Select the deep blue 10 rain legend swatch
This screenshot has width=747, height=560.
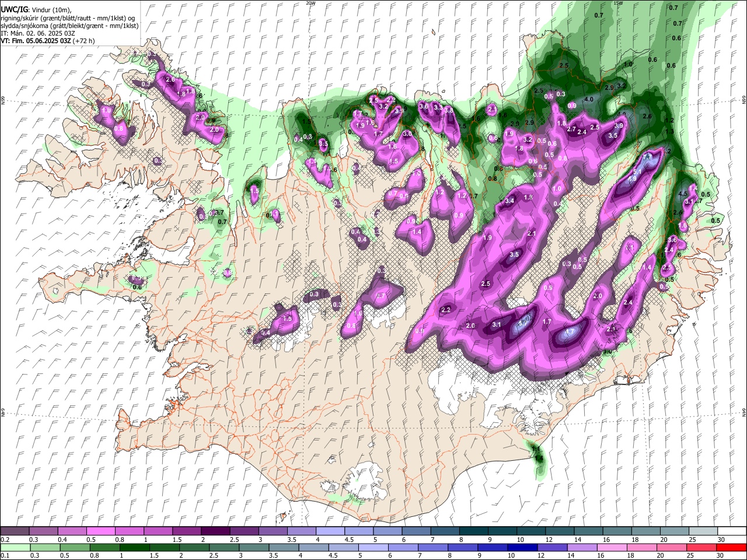pos(522,547)
